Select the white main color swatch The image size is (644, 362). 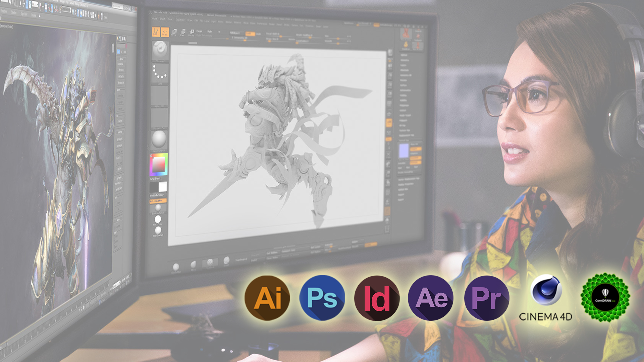coord(163,187)
